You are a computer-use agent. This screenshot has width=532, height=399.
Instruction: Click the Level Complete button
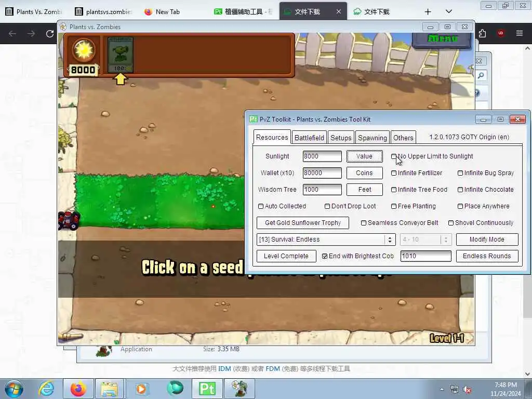286,256
